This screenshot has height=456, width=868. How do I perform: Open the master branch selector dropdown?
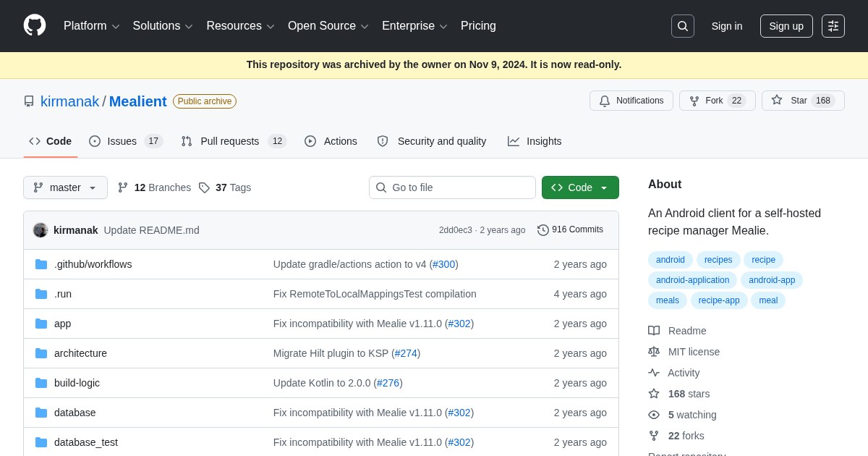[x=65, y=187]
